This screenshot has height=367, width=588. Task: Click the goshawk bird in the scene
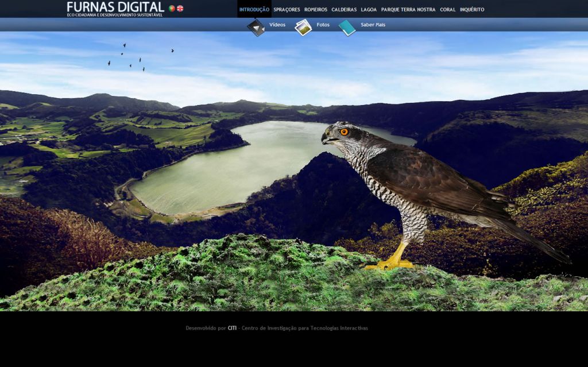pos(413,184)
